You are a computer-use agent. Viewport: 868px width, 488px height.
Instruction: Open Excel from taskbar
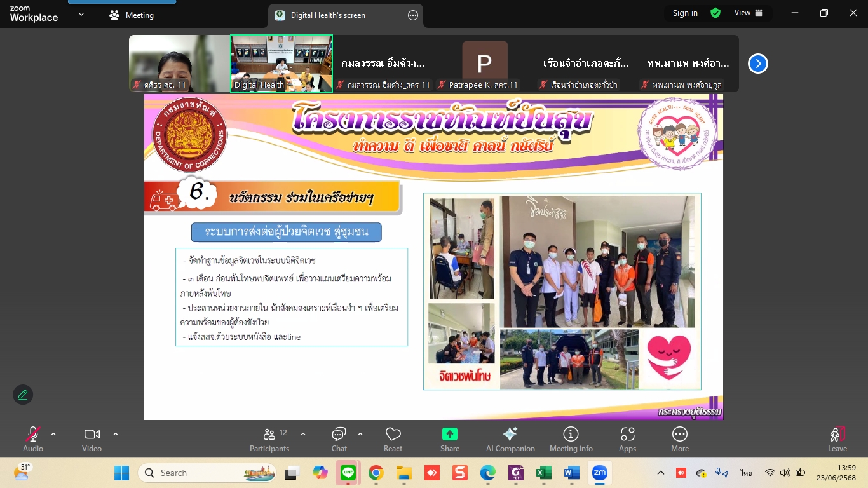[x=543, y=473]
